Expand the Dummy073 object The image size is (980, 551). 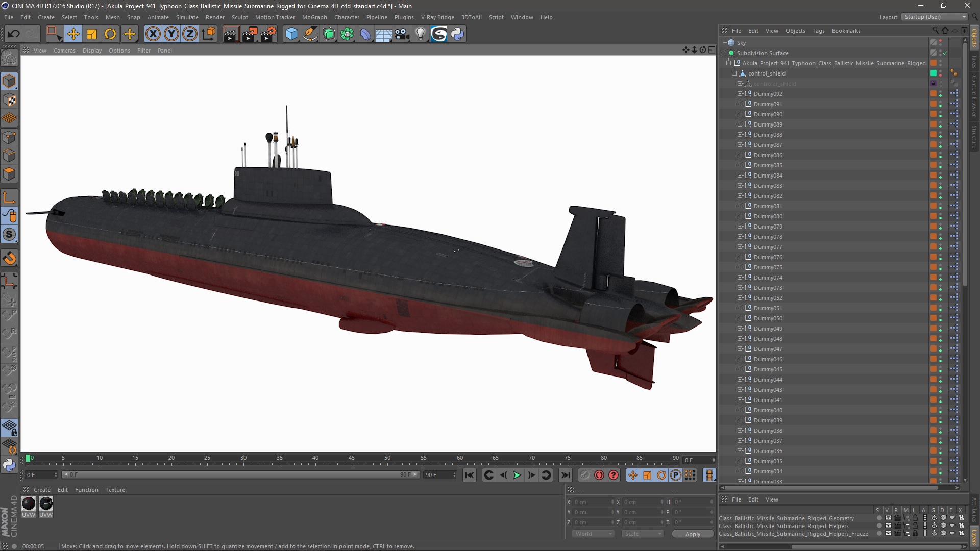740,288
